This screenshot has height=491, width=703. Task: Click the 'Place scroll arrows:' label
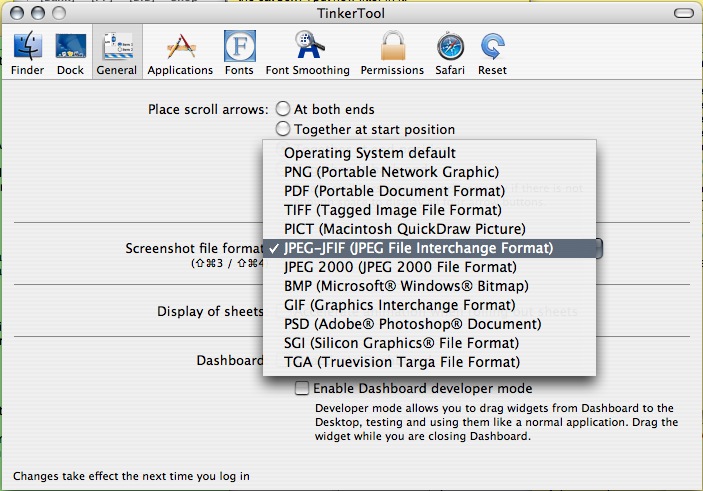[208, 109]
